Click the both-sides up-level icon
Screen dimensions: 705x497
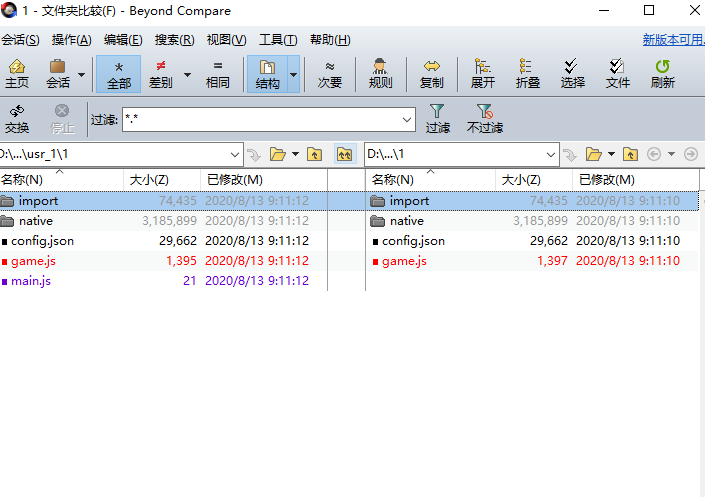pyautogui.click(x=345, y=154)
